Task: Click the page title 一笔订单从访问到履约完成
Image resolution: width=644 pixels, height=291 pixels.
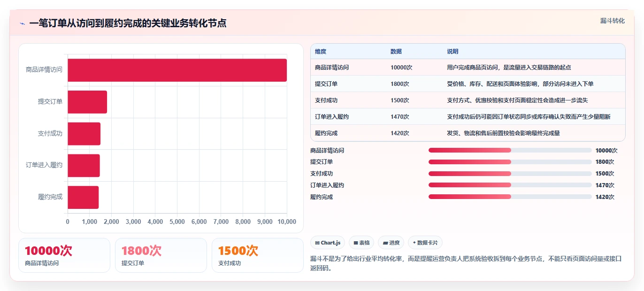Action: pyautogui.click(x=128, y=23)
